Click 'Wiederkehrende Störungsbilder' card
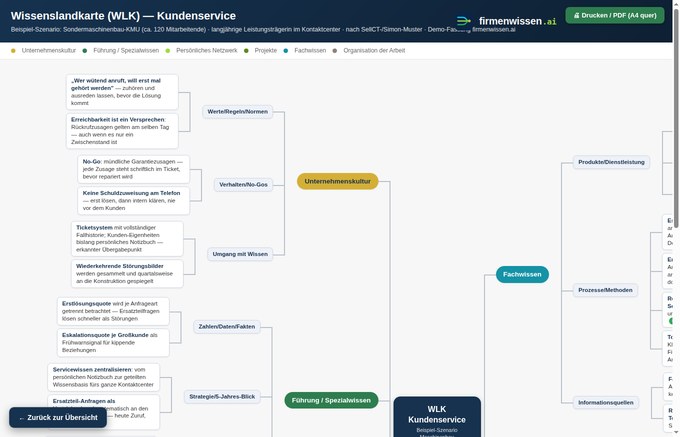 [x=127, y=274]
